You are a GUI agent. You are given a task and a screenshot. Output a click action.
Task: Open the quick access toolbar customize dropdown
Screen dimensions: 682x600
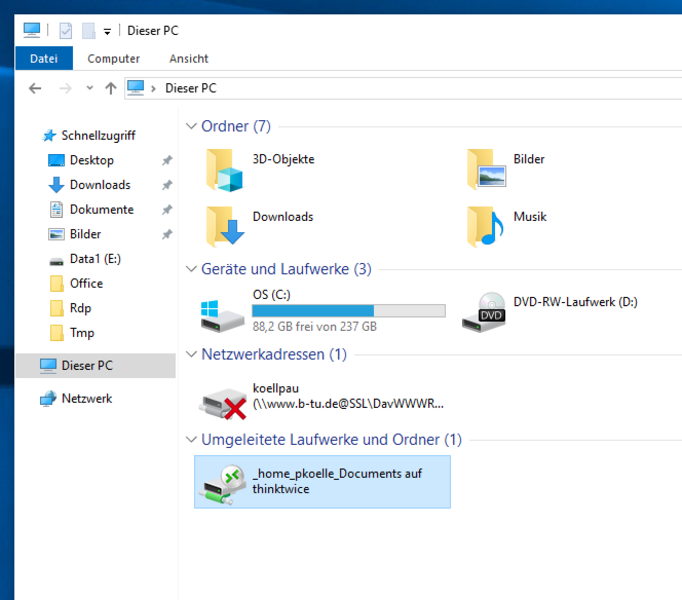pos(107,32)
